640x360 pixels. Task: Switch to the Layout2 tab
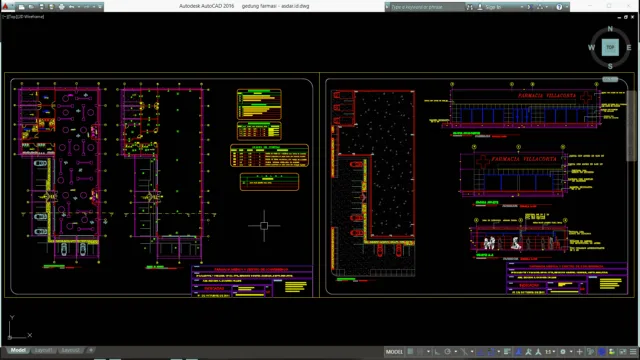click(x=70, y=350)
